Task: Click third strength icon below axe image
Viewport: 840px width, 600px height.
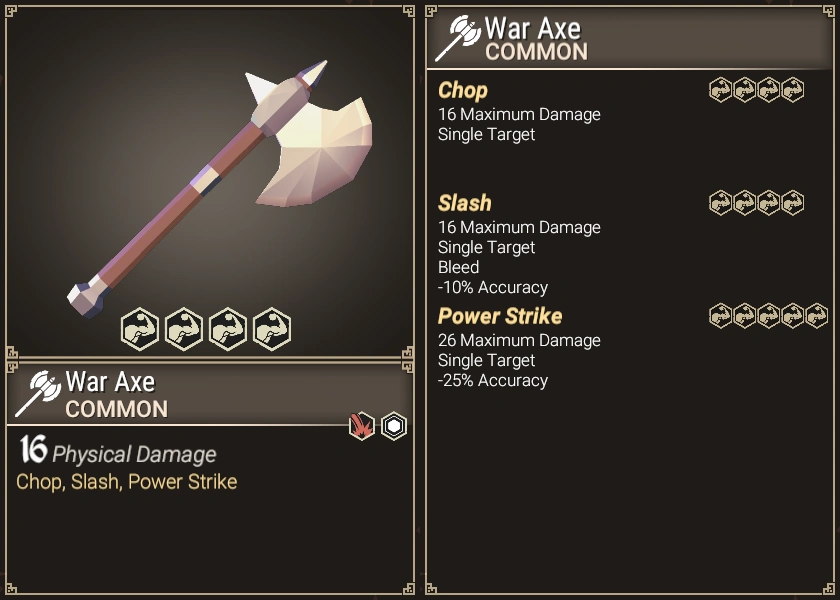Action: pyautogui.click(x=228, y=329)
